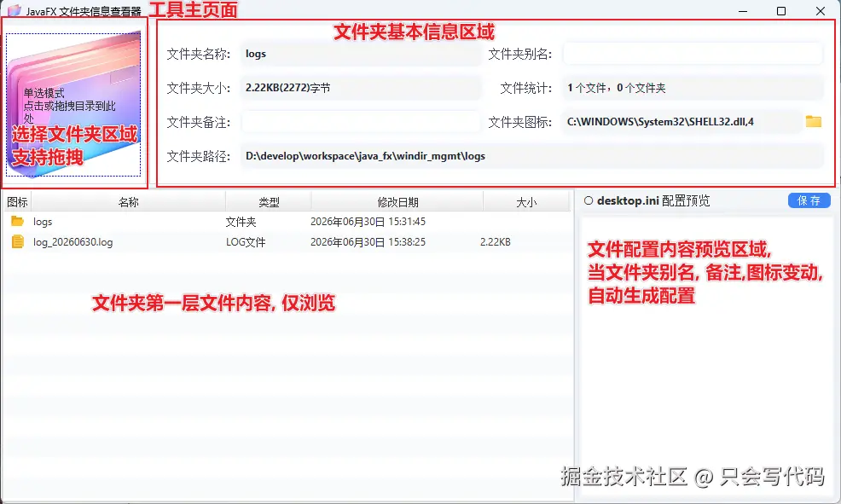Click date 2026年06月30日 15:31:45

[368, 222]
